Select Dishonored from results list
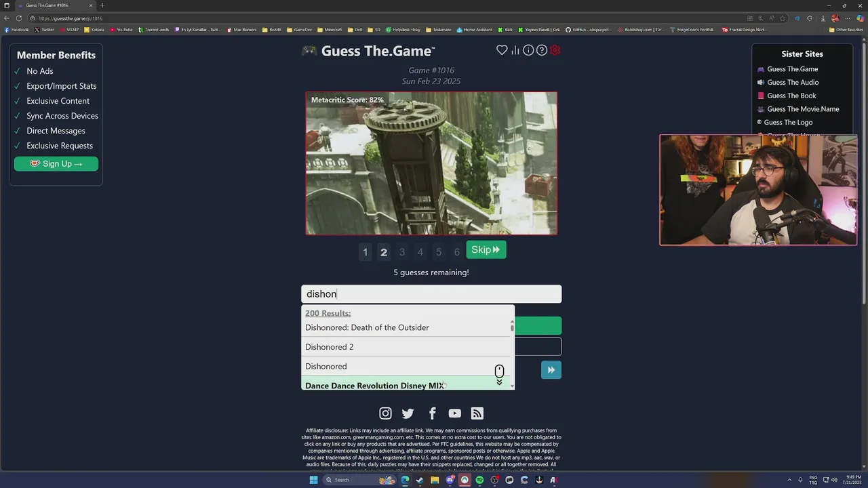 407,367
